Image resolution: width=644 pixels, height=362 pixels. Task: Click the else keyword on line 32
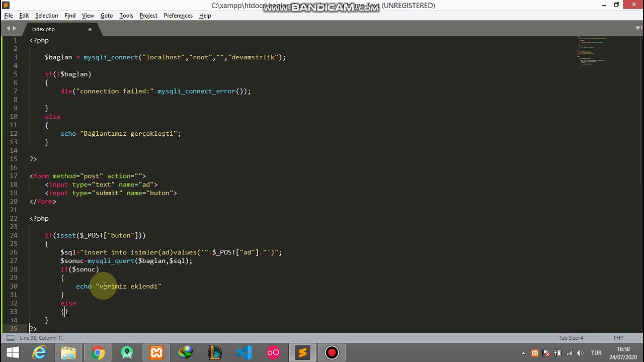point(68,304)
